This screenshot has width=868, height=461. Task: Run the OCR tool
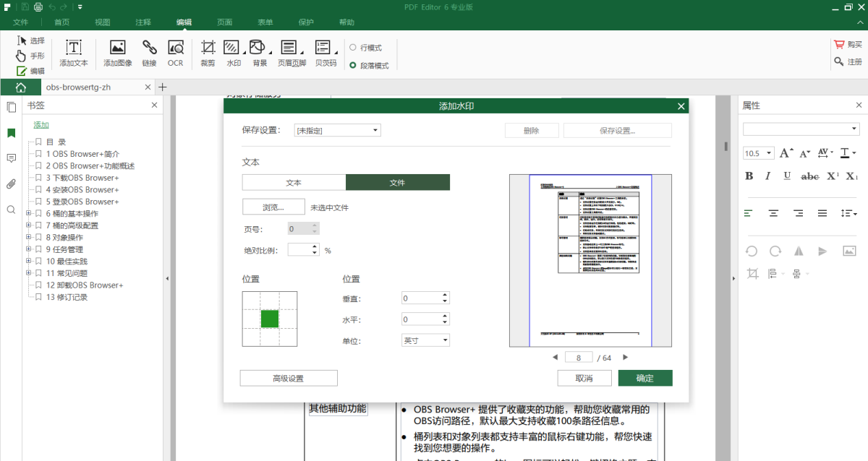[175, 53]
